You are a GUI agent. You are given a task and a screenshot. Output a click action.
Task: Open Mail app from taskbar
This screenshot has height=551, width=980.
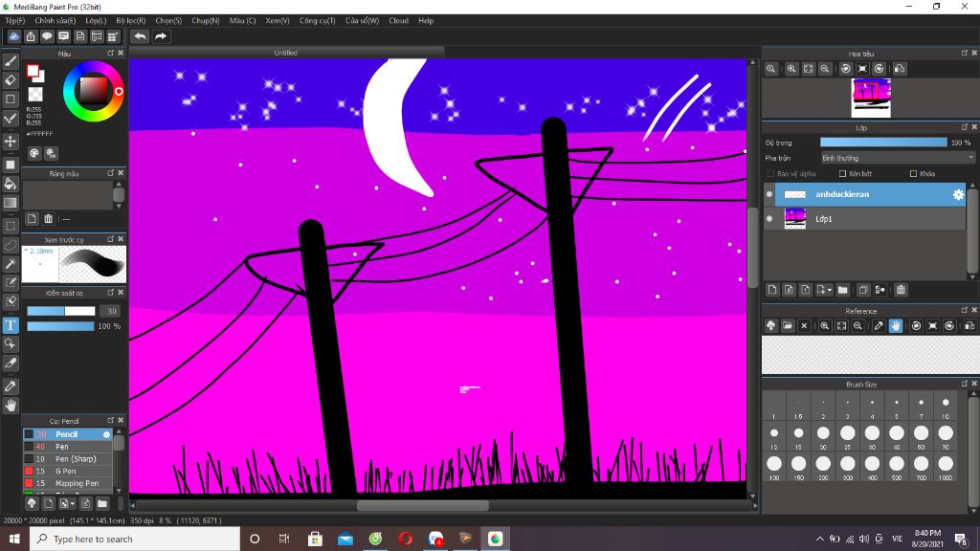pyautogui.click(x=345, y=539)
